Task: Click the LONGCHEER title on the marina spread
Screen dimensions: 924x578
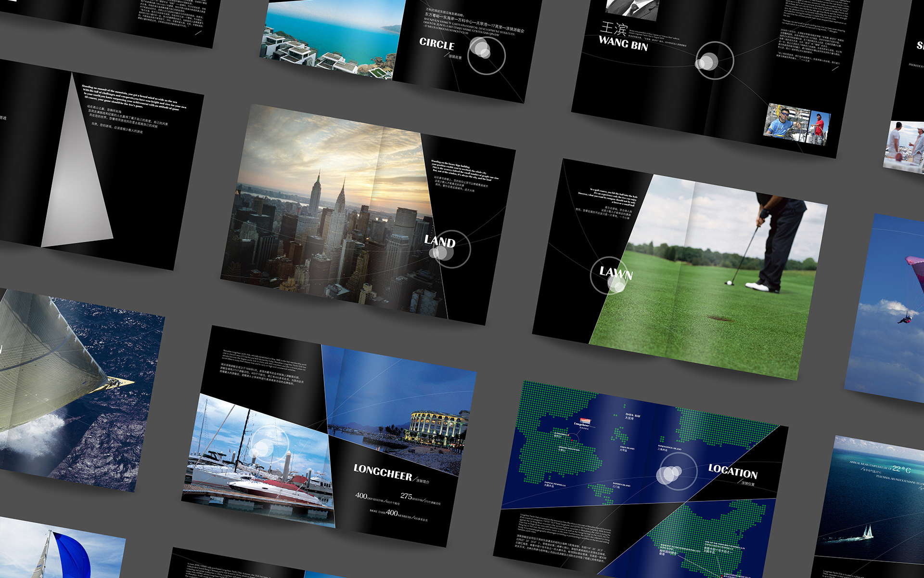Action: pos(383,473)
